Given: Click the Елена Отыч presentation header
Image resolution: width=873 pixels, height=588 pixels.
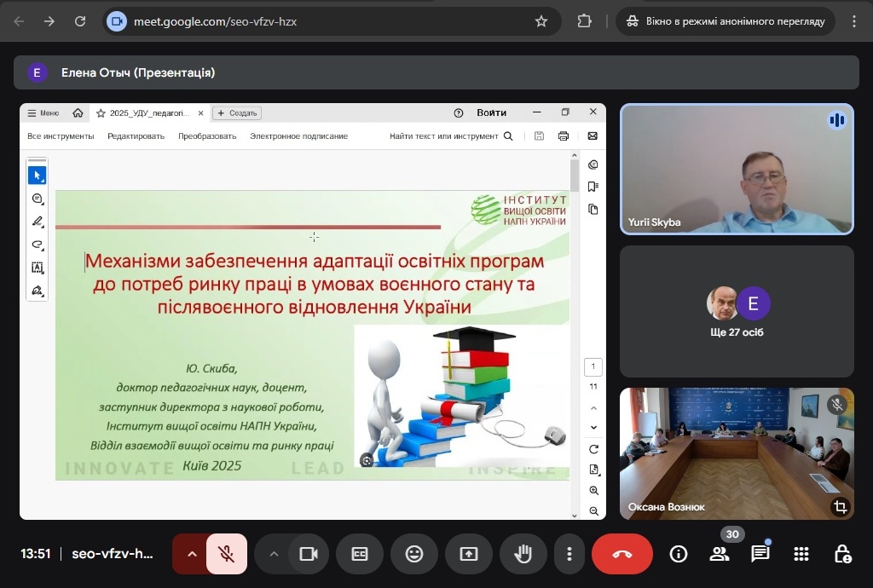Looking at the screenshot, I should pos(436,72).
